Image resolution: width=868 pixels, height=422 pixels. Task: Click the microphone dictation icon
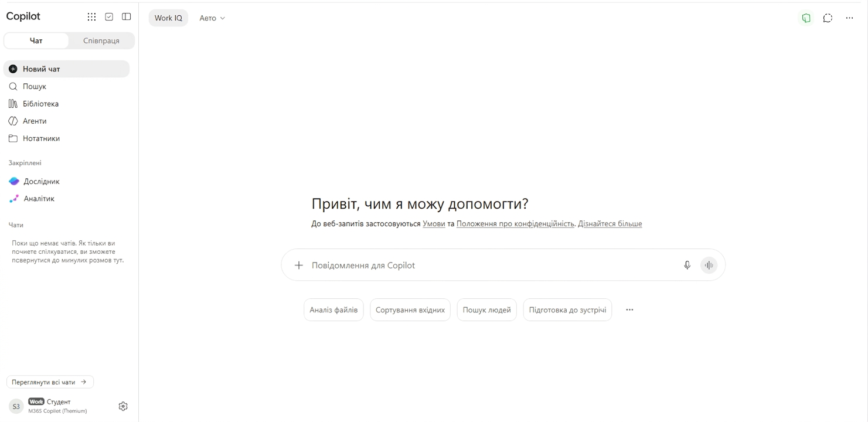coord(687,266)
